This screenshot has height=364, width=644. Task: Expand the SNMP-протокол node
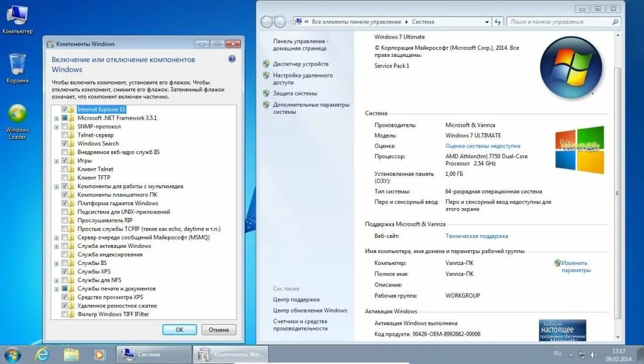tap(57, 127)
